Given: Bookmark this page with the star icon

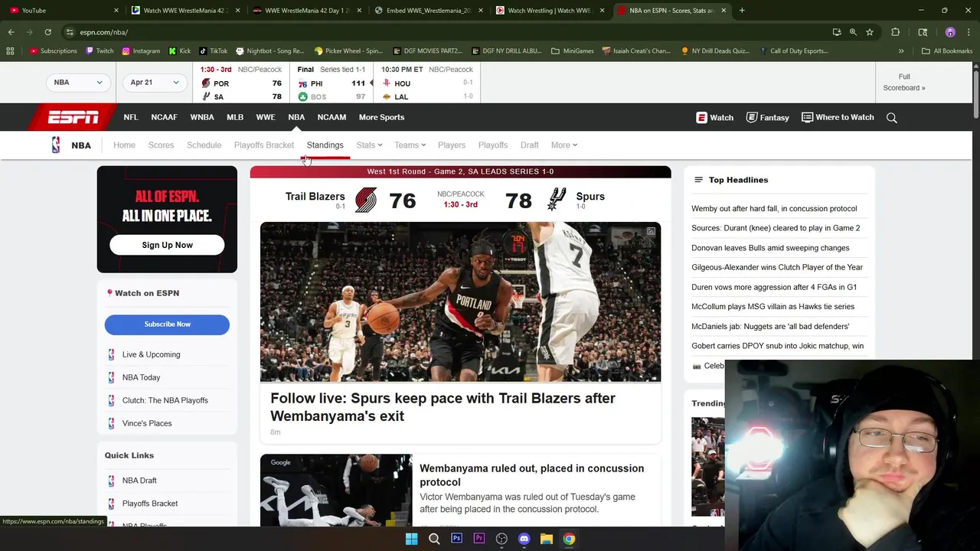Looking at the screenshot, I should coord(870,32).
